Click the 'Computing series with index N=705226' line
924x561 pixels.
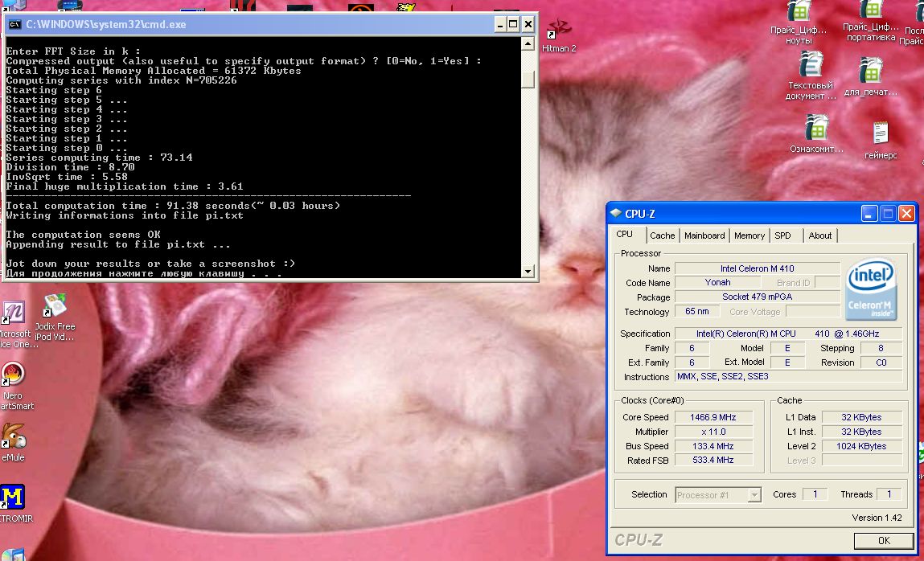121,80
